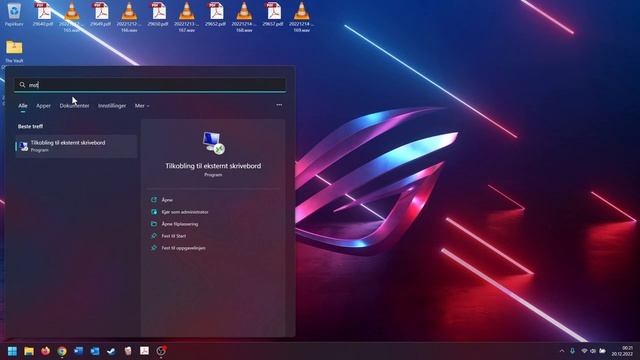The width and height of the screenshot is (640, 360).
Task: Open Adobe Acrobat from the taskbar
Action: (144, 351)
